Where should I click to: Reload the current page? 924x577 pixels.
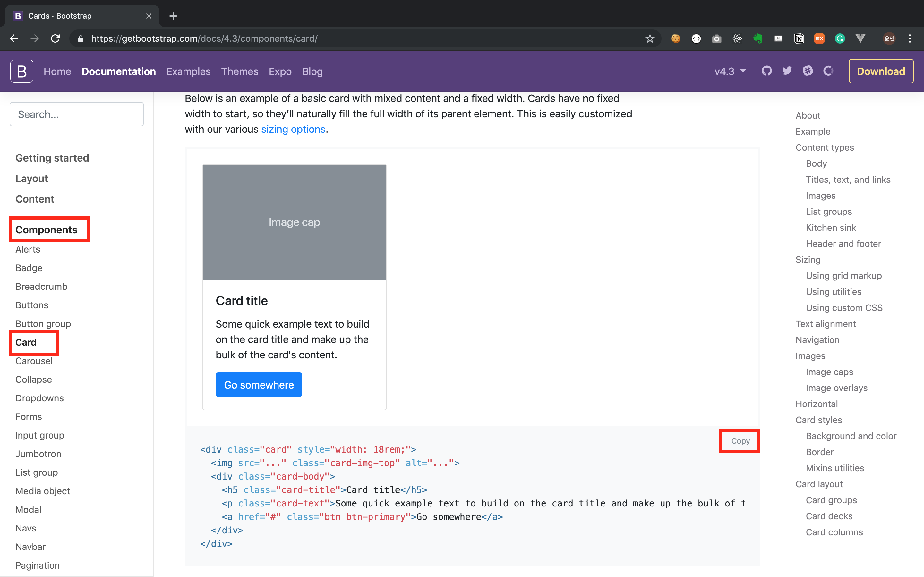click(x=56, y=38)
